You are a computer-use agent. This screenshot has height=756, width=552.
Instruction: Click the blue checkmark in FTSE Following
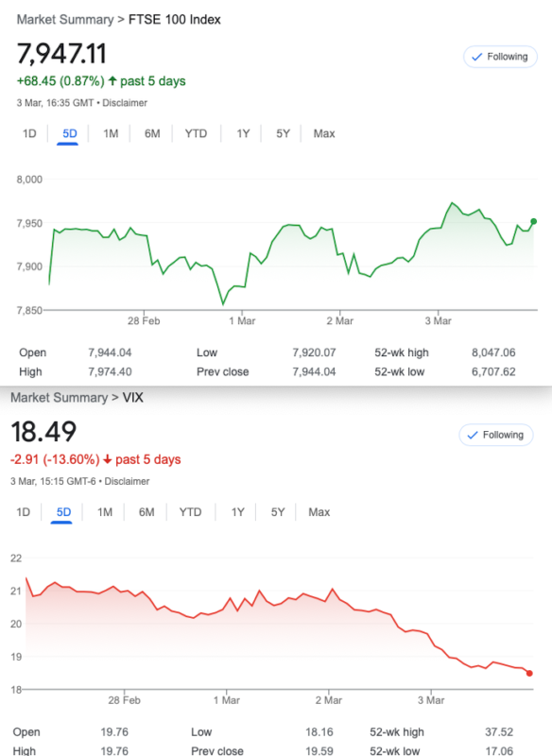click(476, 57)
